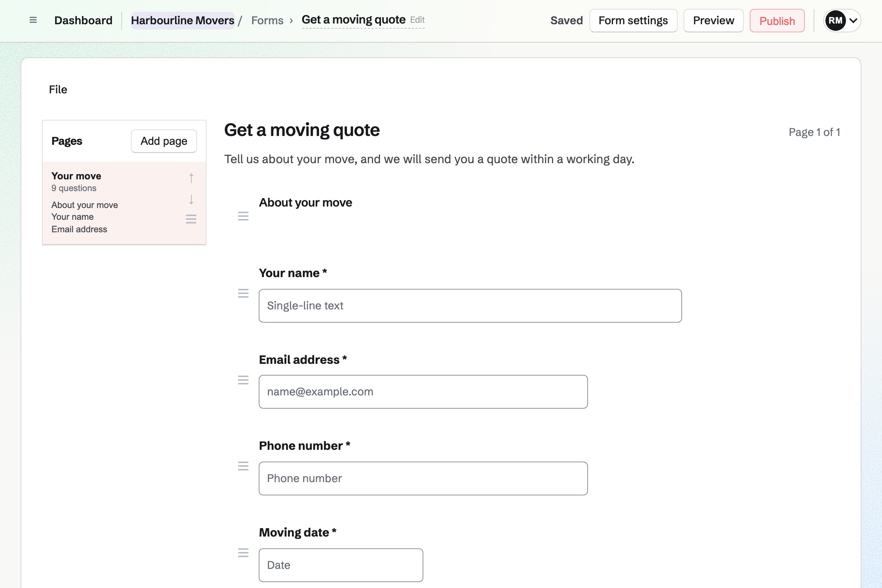Open the File menu
The width and height of the screenshot is (882, 588).
point(58,90)
